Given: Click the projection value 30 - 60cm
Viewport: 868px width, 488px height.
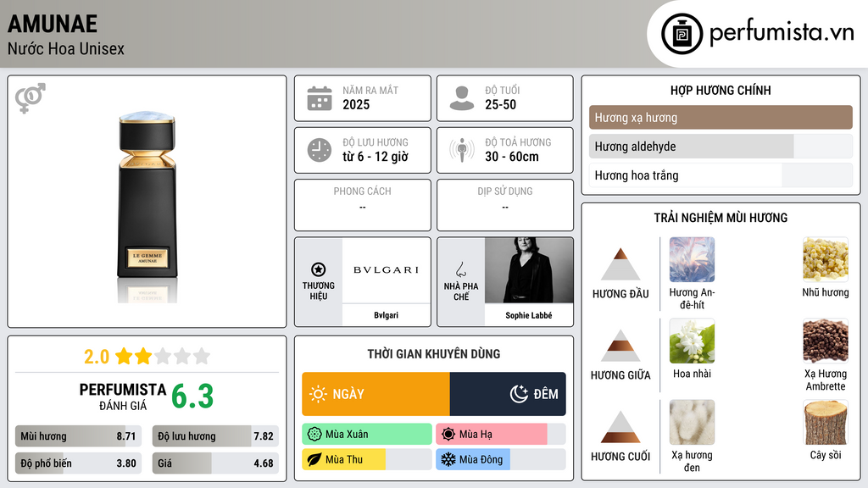Looking at the screenshot, I should click(x=512, y=157).
